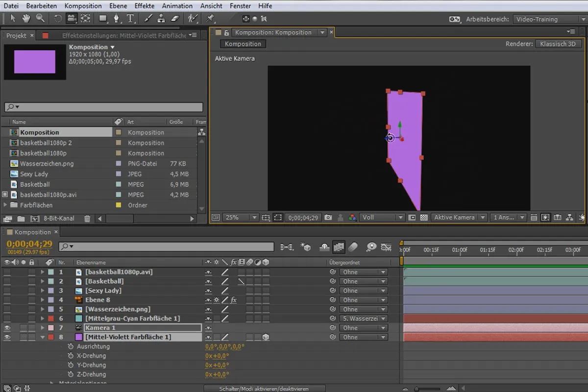Click the Projekt panel search field
This screenshot has height=392, width=588.
[x=103, y=107]
